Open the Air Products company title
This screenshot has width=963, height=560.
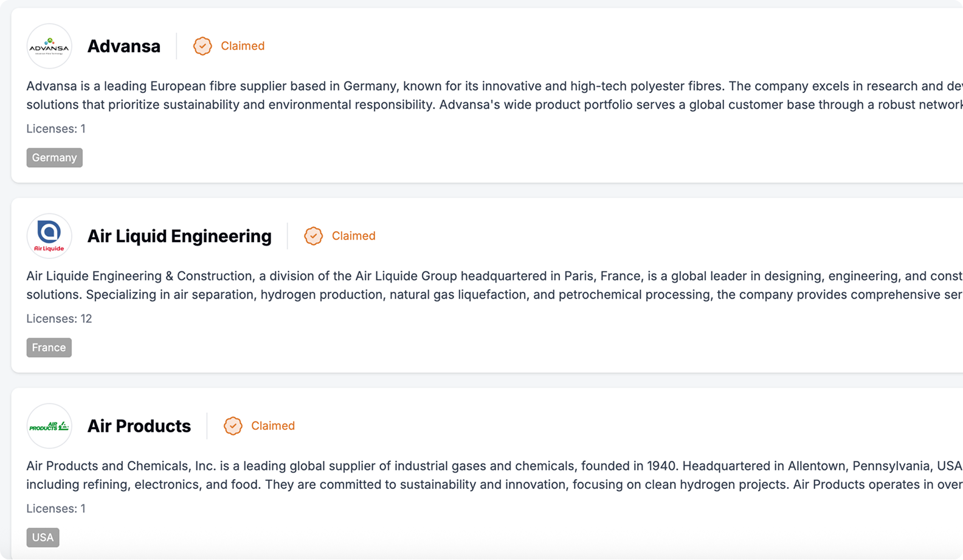pyautogui.click(x=139, y=426)
